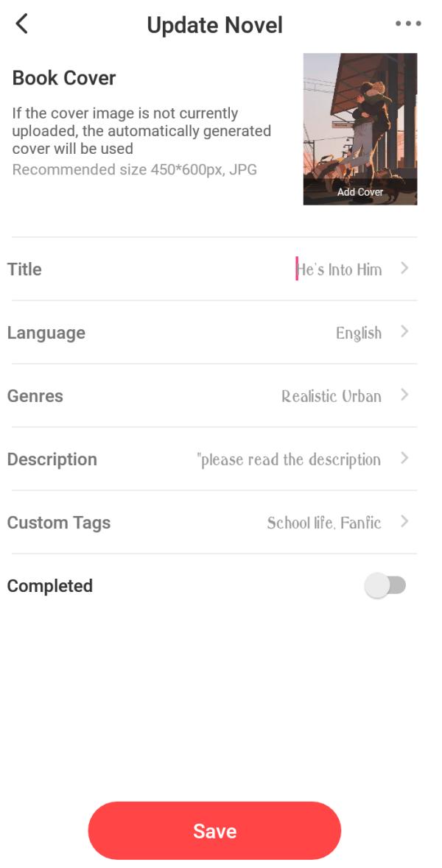Viewport: 442px width, 868px height.
Task: Tap the Completed label text
Action: (x=50, y=586)
